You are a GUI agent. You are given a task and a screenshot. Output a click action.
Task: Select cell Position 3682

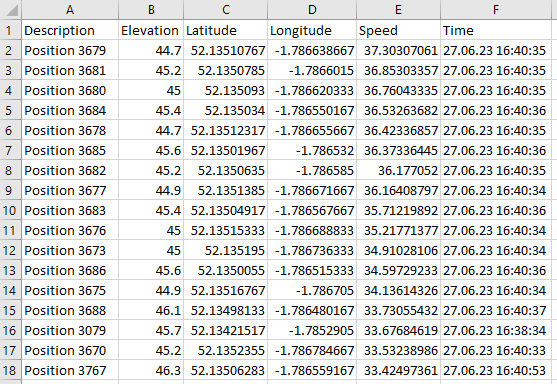click(70, 171)
